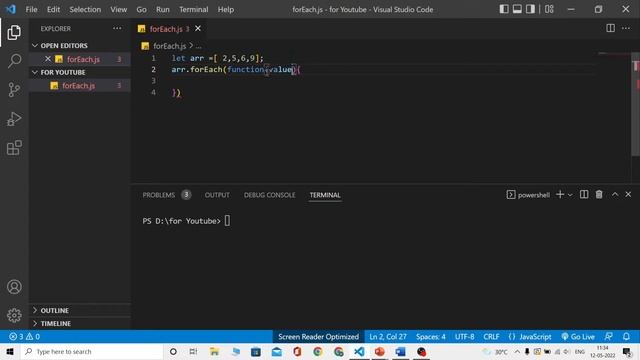Open the Run and Debug view
This screenshot has height=360, width=640.
click(x=14, y=119)
